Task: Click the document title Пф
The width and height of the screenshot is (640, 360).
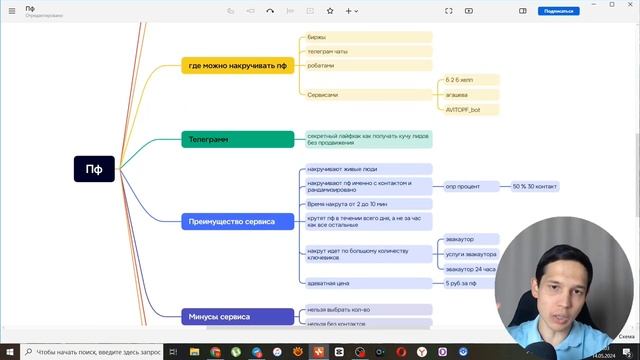Action: (30, 9)
